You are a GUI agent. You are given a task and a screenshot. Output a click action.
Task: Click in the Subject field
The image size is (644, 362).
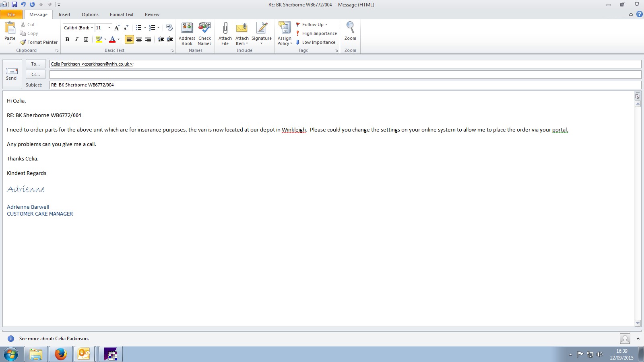pyautogui.click(x=345, y=85)
